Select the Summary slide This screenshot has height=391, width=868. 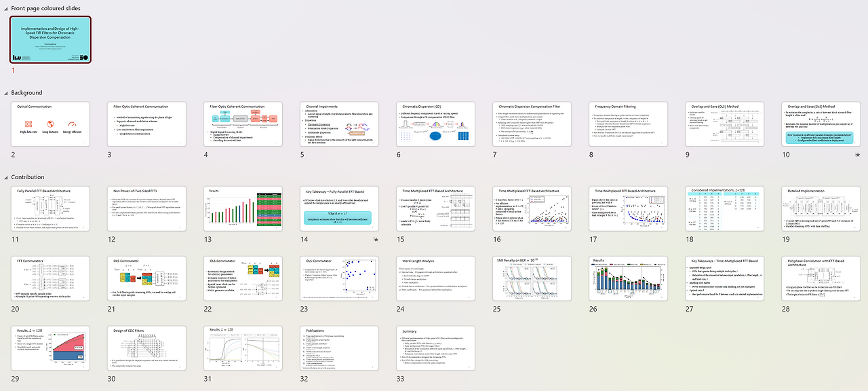coord(436,348)
